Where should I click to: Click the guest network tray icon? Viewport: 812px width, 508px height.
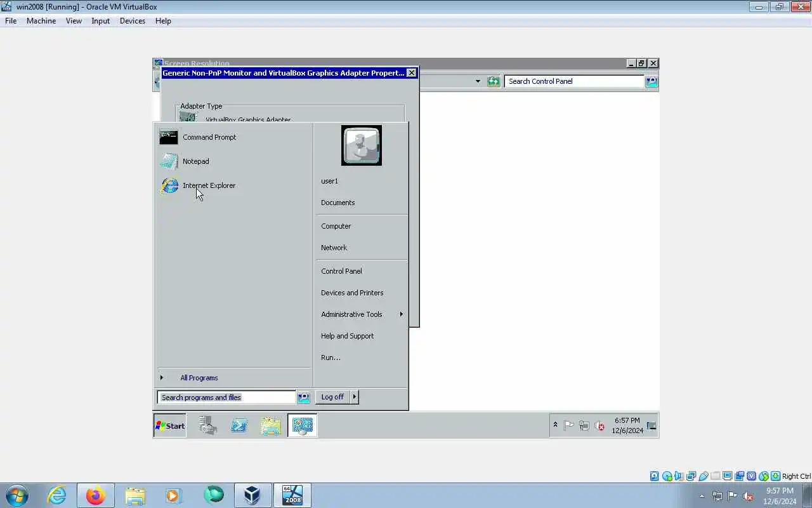click(x=584, y=426)
